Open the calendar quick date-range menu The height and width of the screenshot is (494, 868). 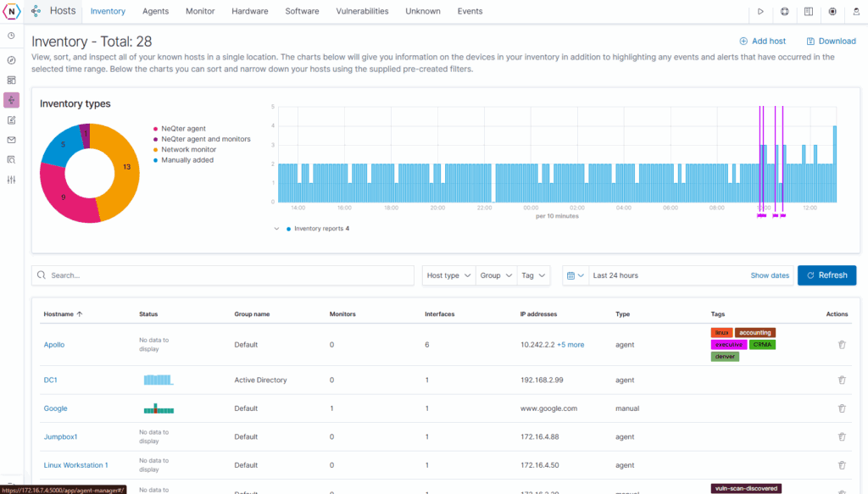tap(576, 275)
